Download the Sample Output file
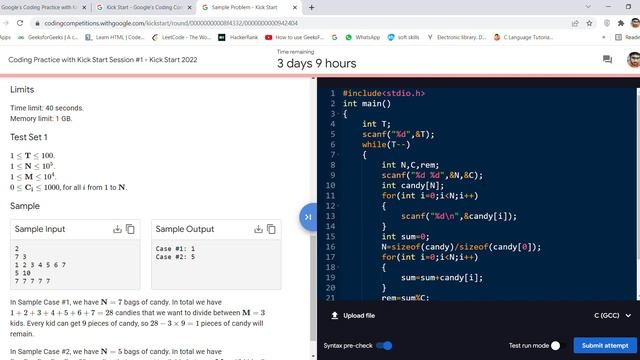 (x=258, y=229)
